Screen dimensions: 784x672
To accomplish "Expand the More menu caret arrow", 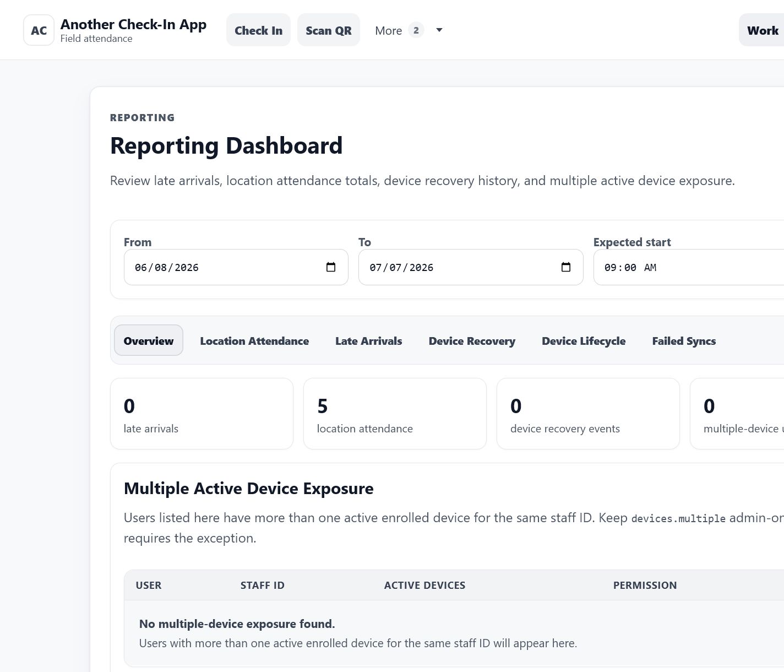I will [439, 30].
